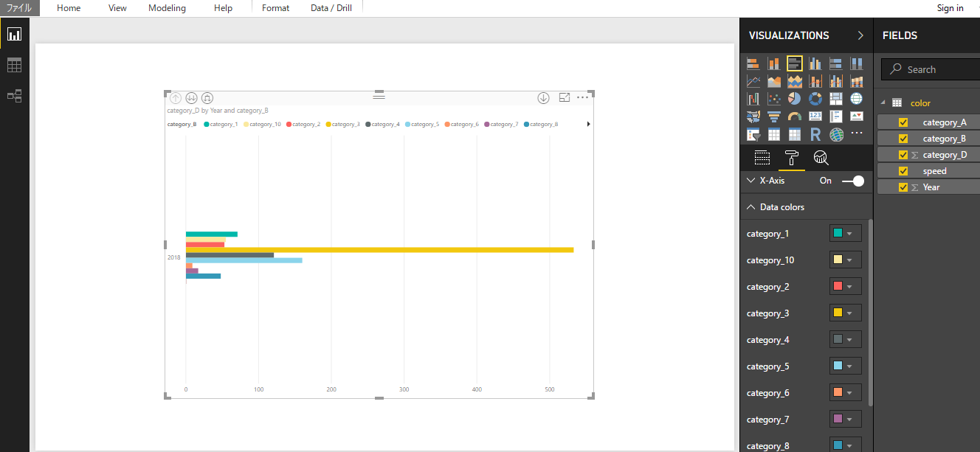Select the Stacked bar chart visualization
Viewport: 980px width, 452px height.
753,63
